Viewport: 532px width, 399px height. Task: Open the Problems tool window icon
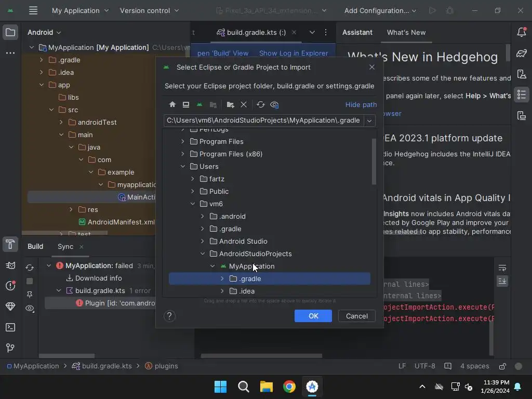[10, 286]
